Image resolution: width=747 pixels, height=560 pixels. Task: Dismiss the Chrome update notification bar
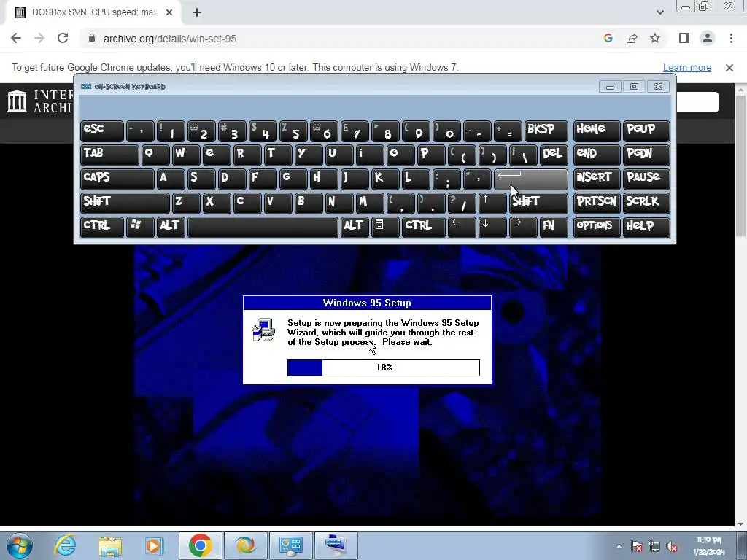[x=729, y=68]
